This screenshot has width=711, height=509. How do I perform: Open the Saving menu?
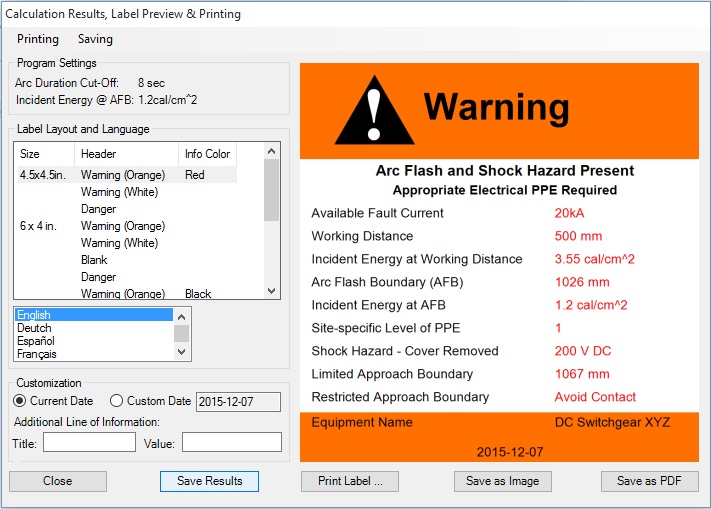point(95,39)
